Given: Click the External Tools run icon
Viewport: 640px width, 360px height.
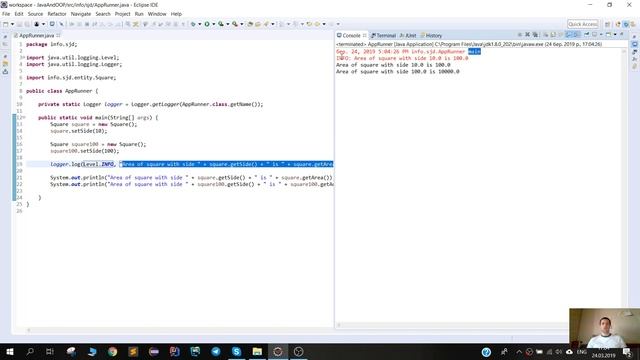Looking at the screenshot, I should click(x=235, y=24).
